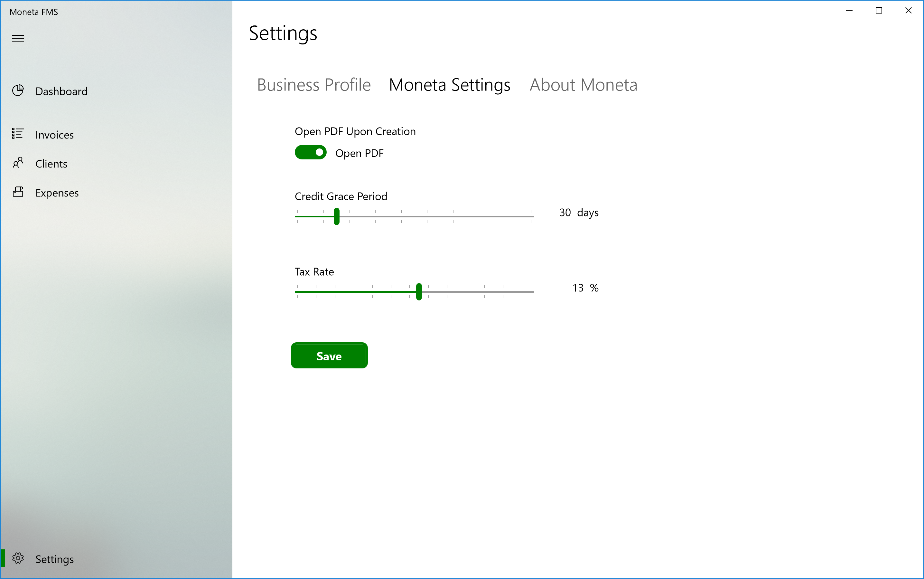The width and height of the screenshot is (924, 579).
Task: Click the Tax Rate slider thumb
Action: click(419, 292)
